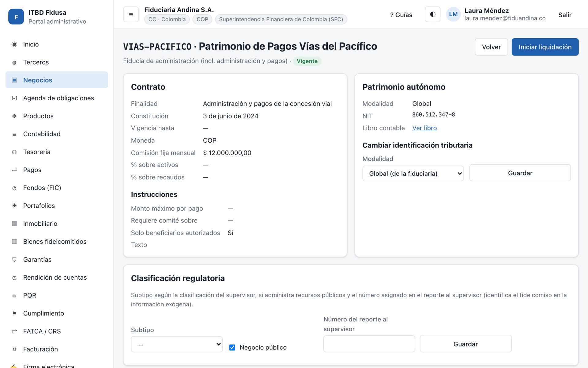This screenshot has width=588, height=368.
Task: Click the ITBD Fidusa logo
Action: [16, 17]
